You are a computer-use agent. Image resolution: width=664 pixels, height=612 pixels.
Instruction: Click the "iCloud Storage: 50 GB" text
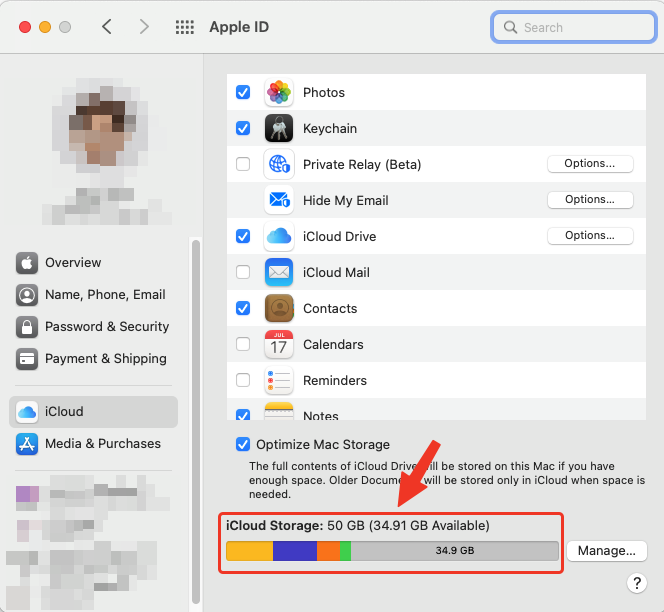(295, 526)
